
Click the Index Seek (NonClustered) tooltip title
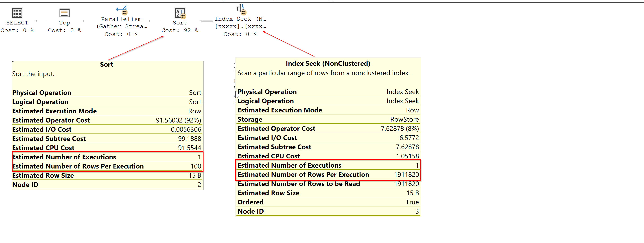tap(328, 63)
